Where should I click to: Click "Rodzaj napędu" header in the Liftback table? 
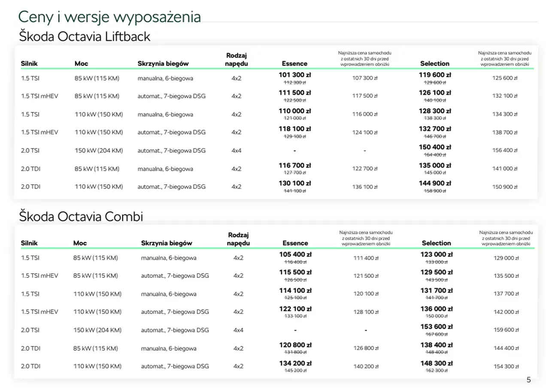tap(237, 60)
